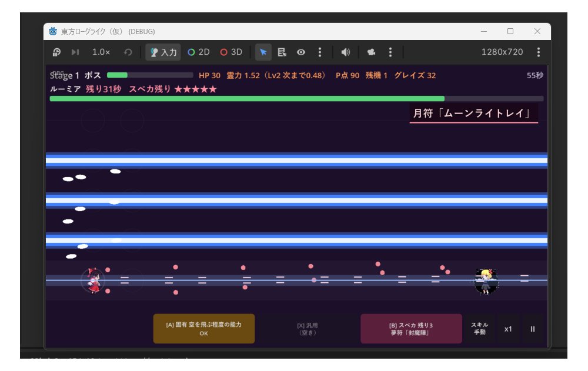Minimize the game window
Viewport: 588px width, 371px height.
[x=484, y=31]
